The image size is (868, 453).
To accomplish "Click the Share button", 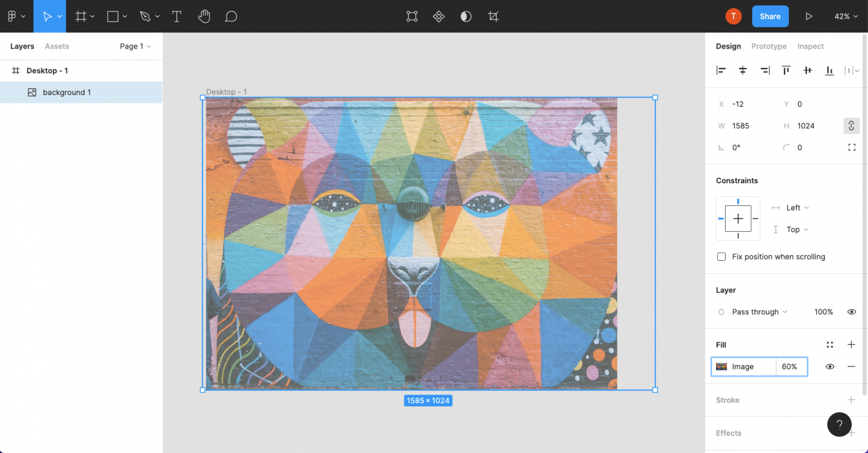I will [770, 16].
